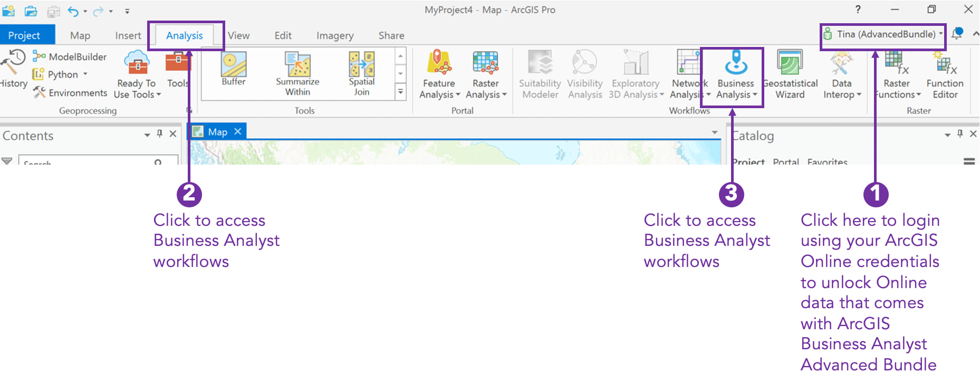Open the undo history dropdown arrow
The image size is (980, 382).
[85, 11]
